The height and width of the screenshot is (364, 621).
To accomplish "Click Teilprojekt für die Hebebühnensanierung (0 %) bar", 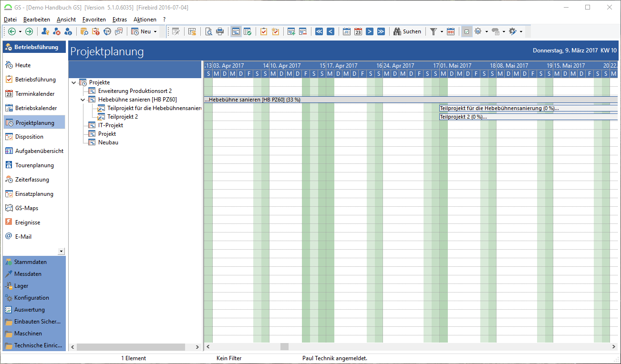I will (528, 108).
